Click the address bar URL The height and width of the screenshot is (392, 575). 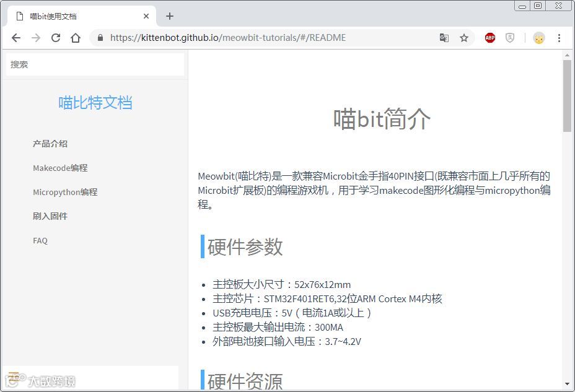pyautogui.click(x=228, y=38)
